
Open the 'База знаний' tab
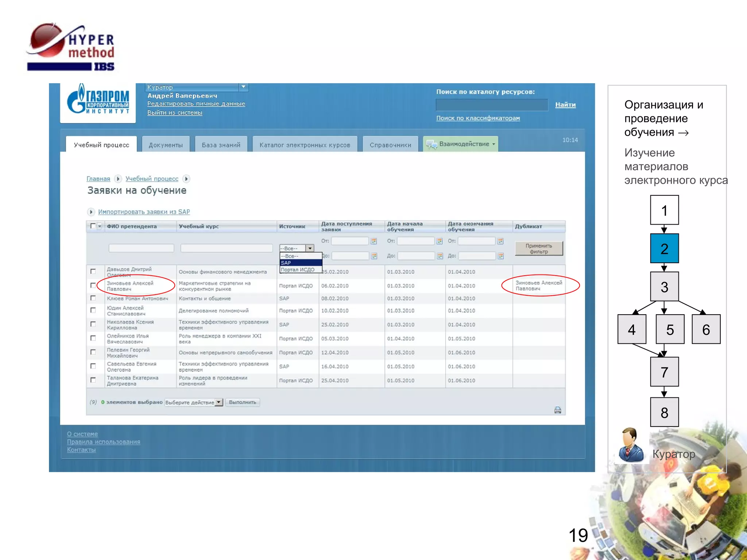click(221, 145)
